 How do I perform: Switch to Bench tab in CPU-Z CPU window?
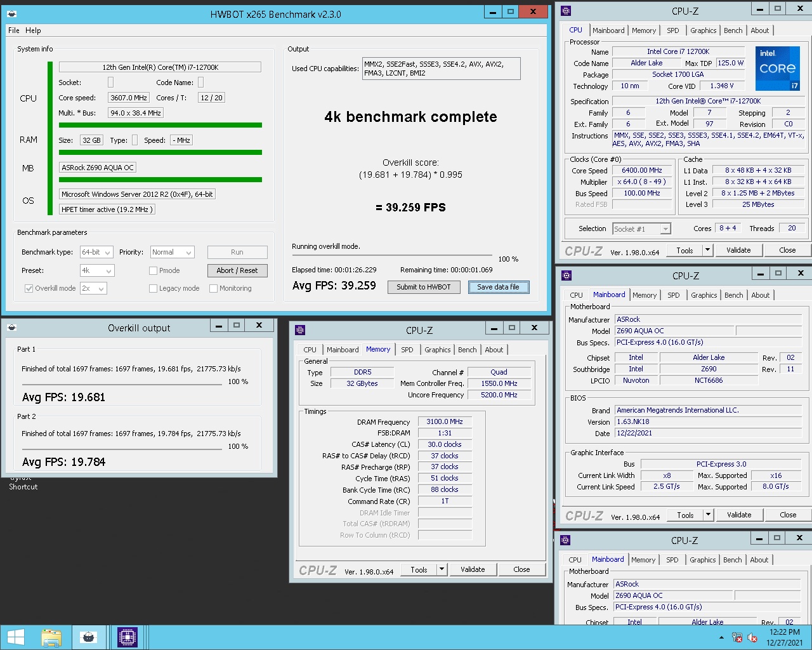pyautogui.click(x=733, y=30)
